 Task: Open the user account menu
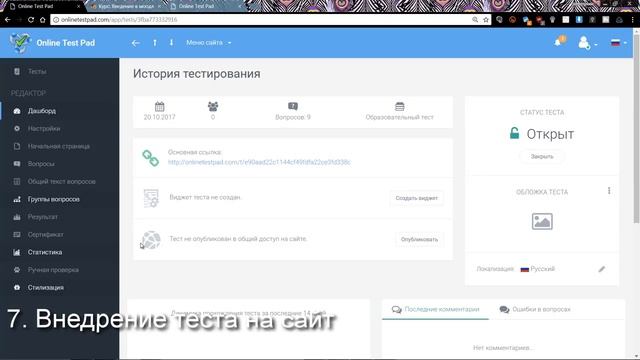(x=587, y=42)
